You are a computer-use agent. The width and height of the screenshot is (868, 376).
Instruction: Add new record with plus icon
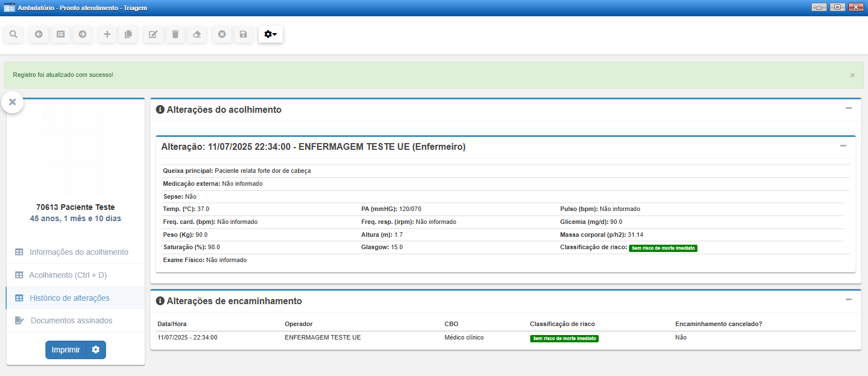[x=107, y=34]
